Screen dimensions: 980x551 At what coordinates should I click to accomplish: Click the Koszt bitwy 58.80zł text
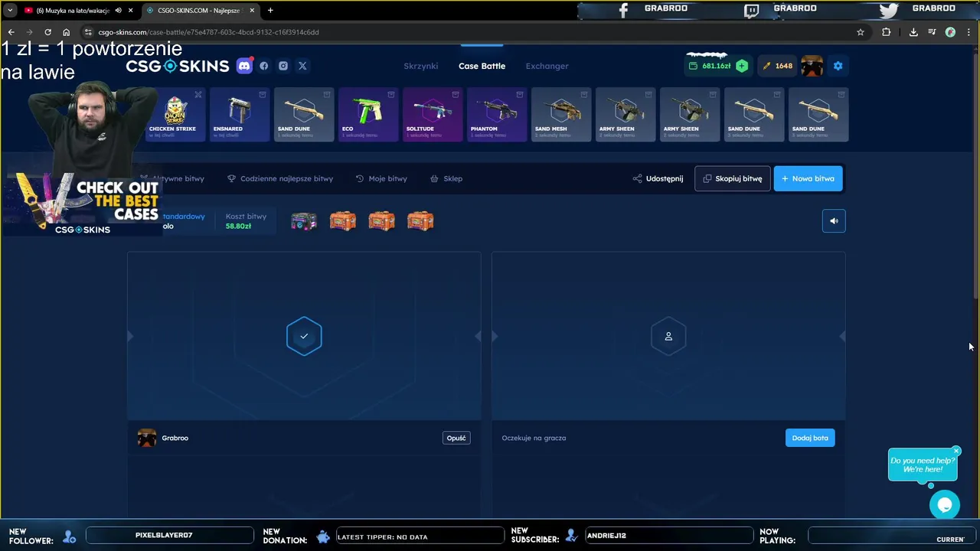246,221
